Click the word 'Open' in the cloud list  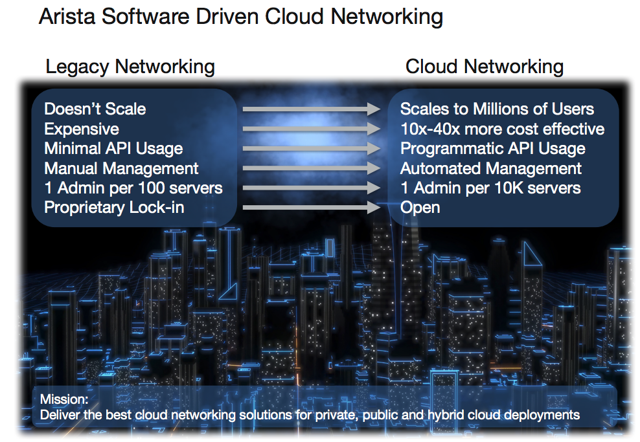420,208
